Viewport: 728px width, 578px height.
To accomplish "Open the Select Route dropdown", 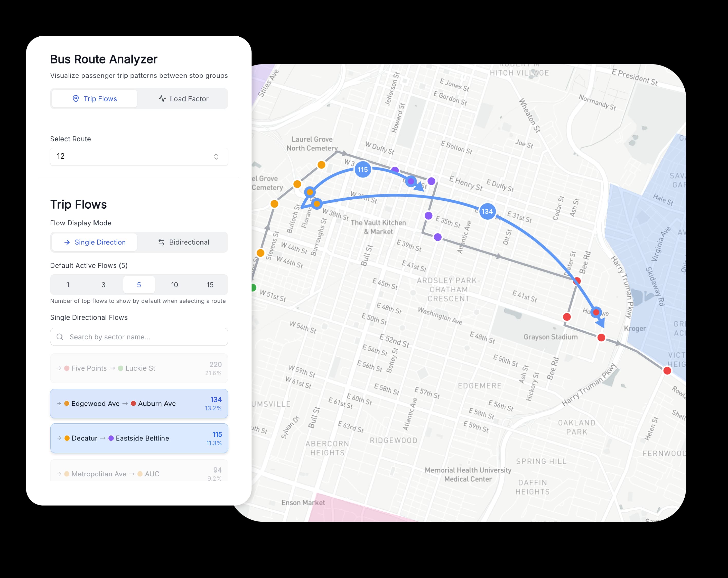I will point(139,156).
